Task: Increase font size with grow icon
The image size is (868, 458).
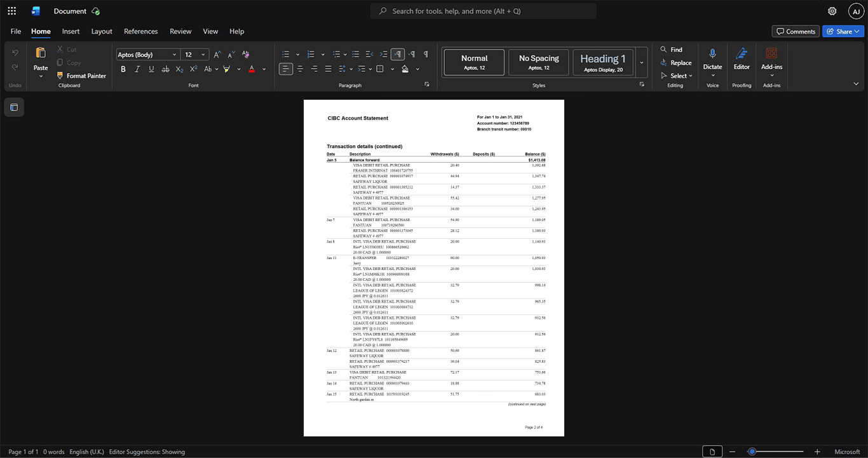Action: click(217, 55)
